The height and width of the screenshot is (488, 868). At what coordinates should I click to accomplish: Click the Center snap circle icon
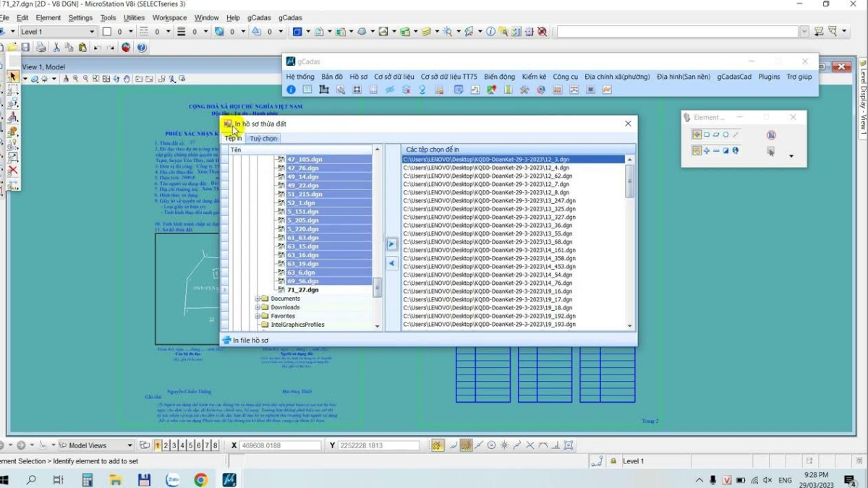click(491, 445)
